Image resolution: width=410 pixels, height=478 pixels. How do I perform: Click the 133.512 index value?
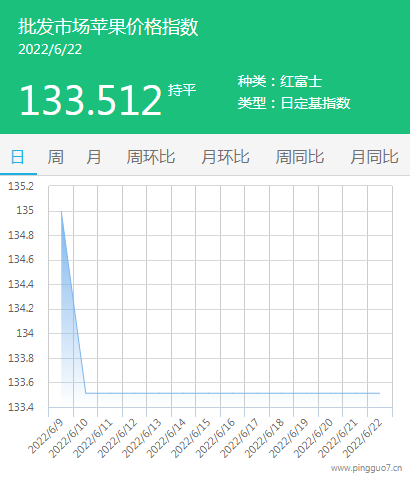tap(91, 100)
